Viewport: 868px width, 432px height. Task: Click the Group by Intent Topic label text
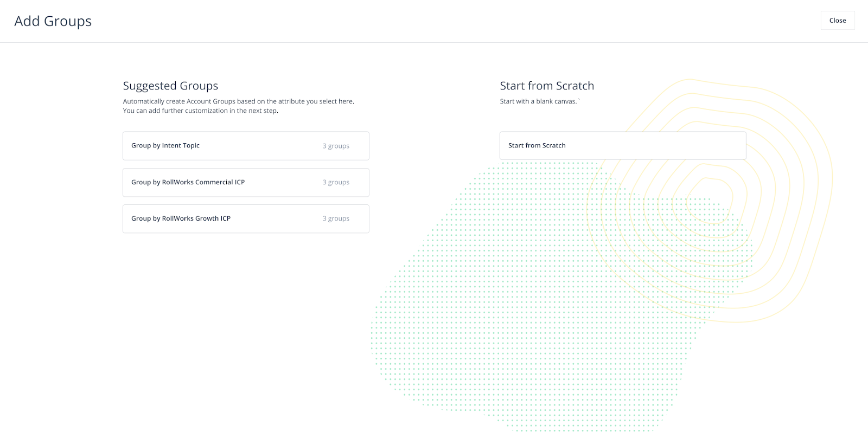tap(165, 145)
